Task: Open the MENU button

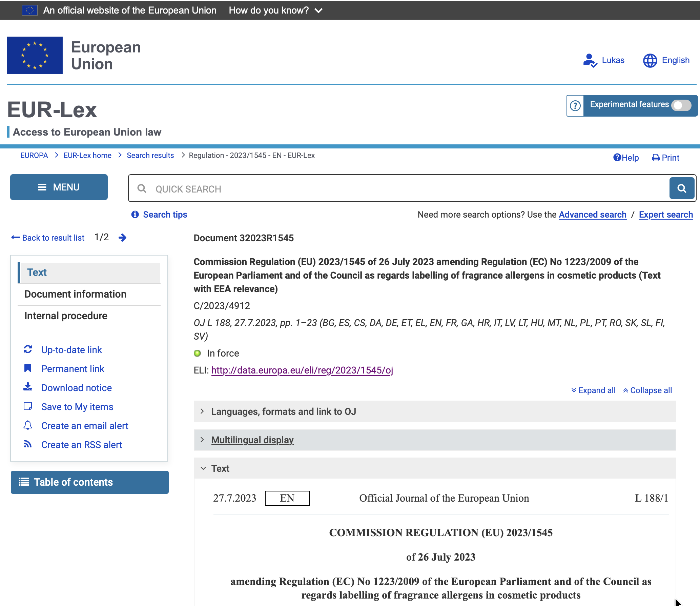Action: point(59,187)
